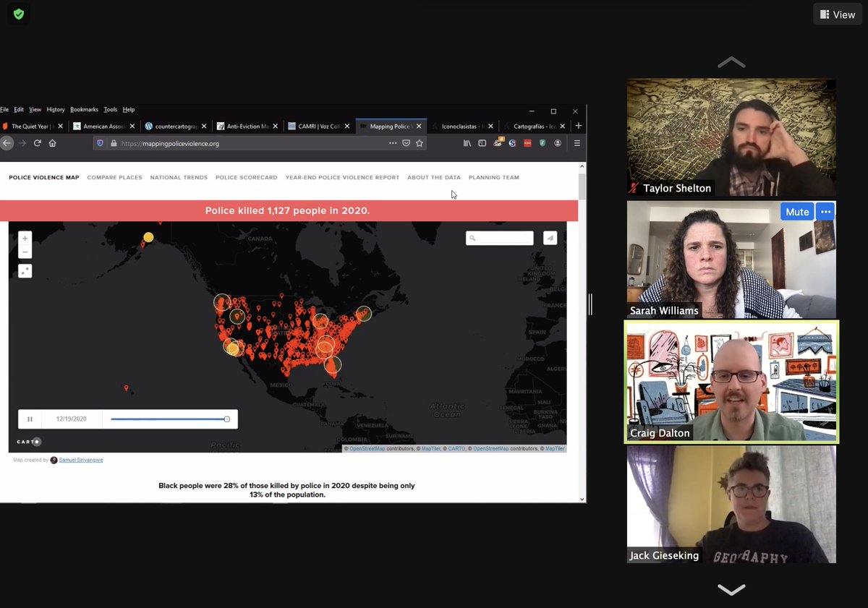Switch to the Anti-Eviction Map tab

(x=248, y=127)
